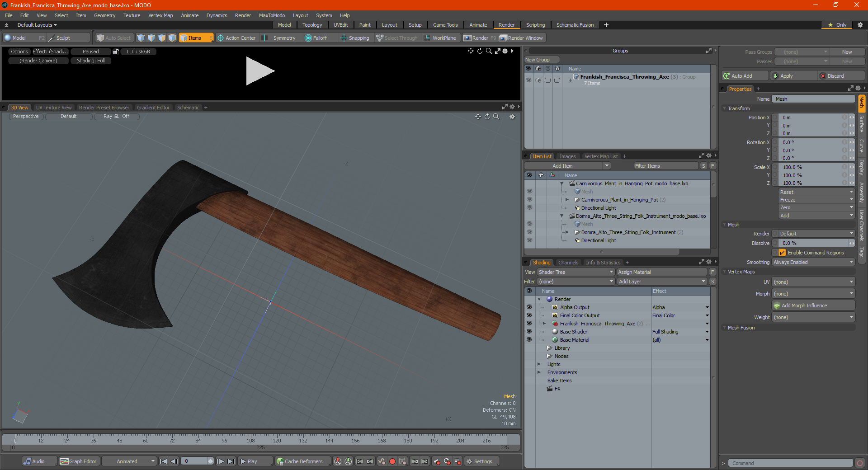Toggle visibility of the Domra_Alto_Three_String_Folk_Instrument item

click(x=529, y=232)
